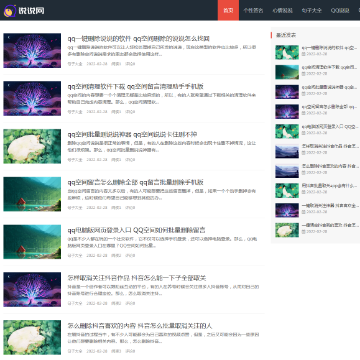Click small sidebar thumbnail of 'qq空间清理软件下载'
The image size is (360, 360).
287,72
